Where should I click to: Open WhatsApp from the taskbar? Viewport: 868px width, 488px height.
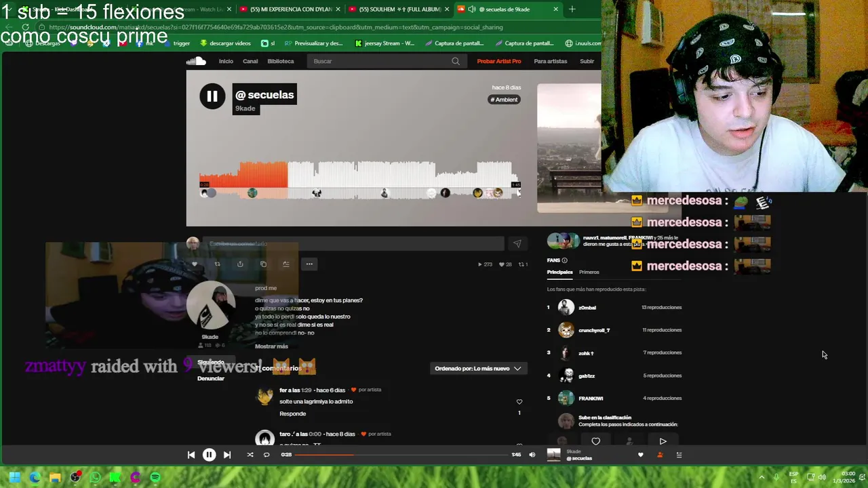(95, 477)
